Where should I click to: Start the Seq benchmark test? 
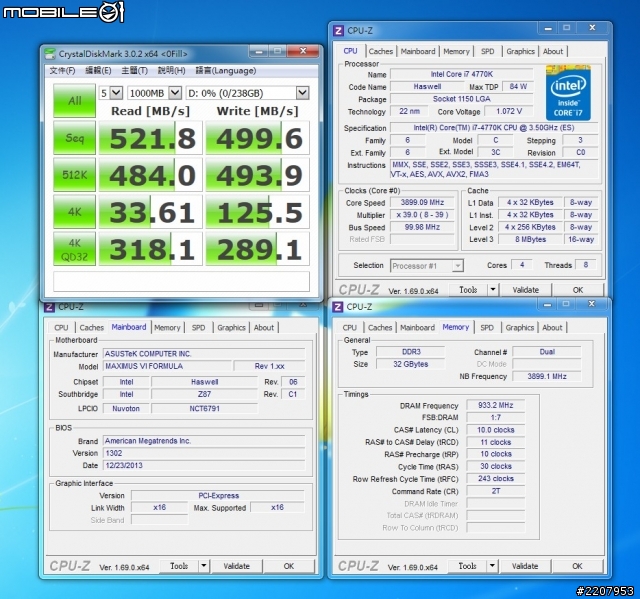point(74,138)
